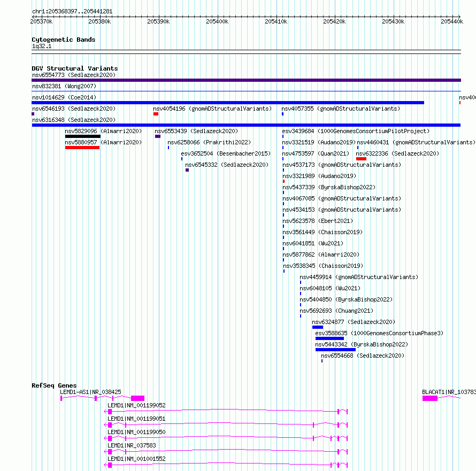Click the 205400k ruler tick label

[217, 21]
